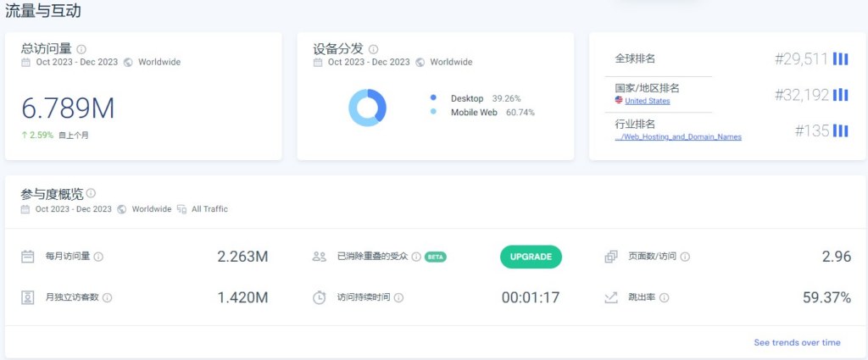Open See trends over time link

[797, 342]
